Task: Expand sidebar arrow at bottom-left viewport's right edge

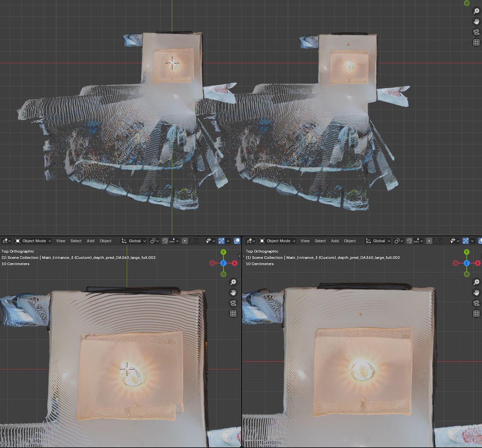Action: [x=239, y=256]
